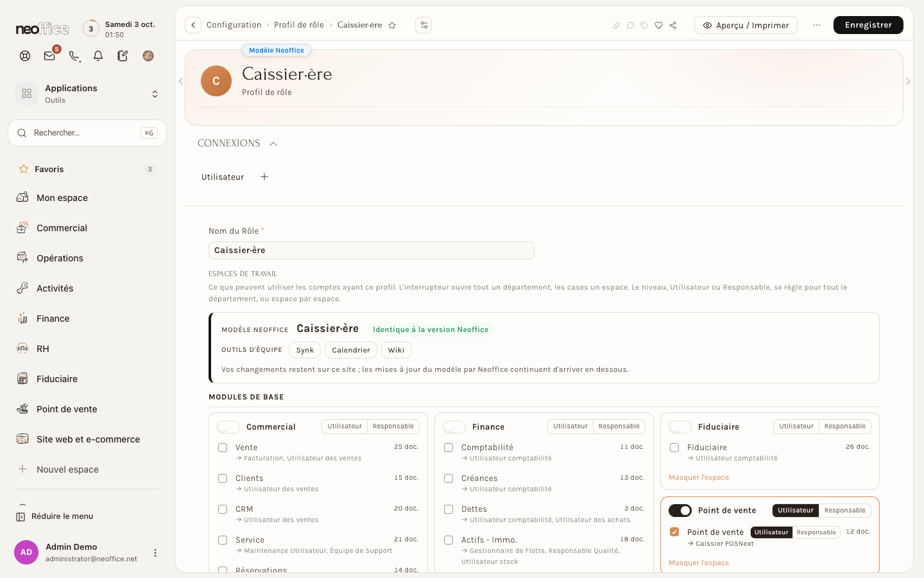Set Commercial level to Utilisateur
This screenshot has width=924, height=578.
pos(345,426)
